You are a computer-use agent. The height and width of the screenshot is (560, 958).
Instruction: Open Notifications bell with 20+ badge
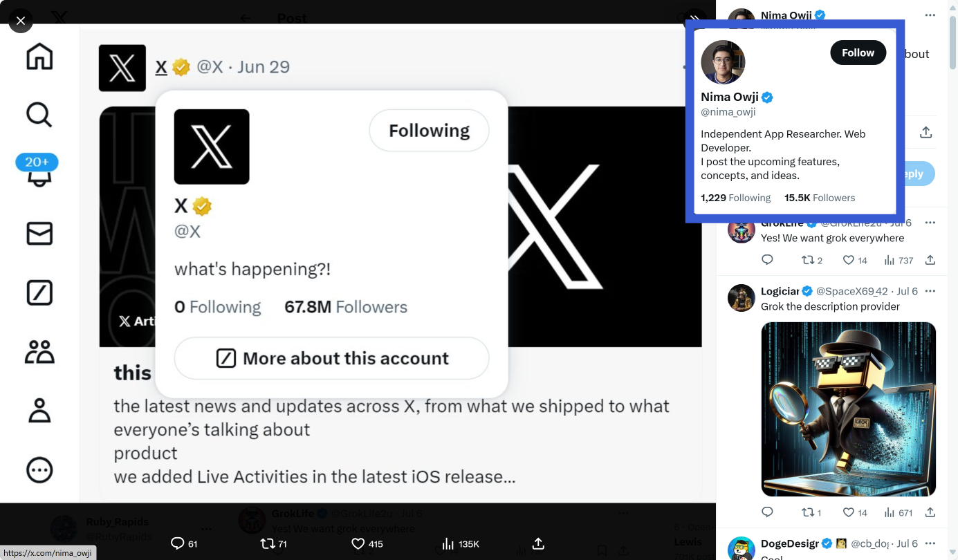[x=39, y=175]
